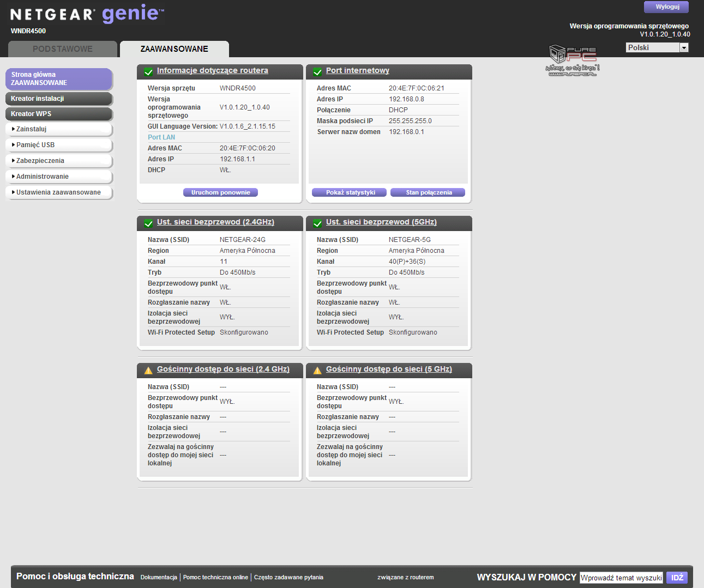Click the warning icon for 2.4 GHz guest access
This screenshot has height=588, width=704.
[148, 370]
